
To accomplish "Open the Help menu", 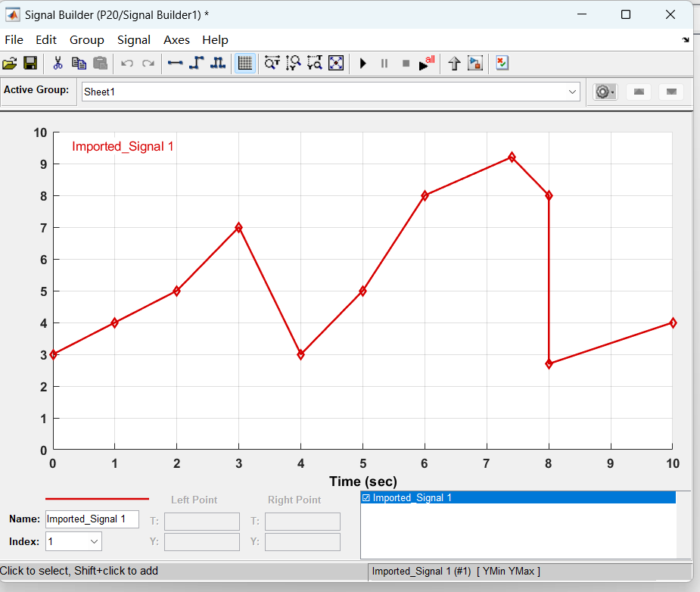I will [x=215, y=40].
